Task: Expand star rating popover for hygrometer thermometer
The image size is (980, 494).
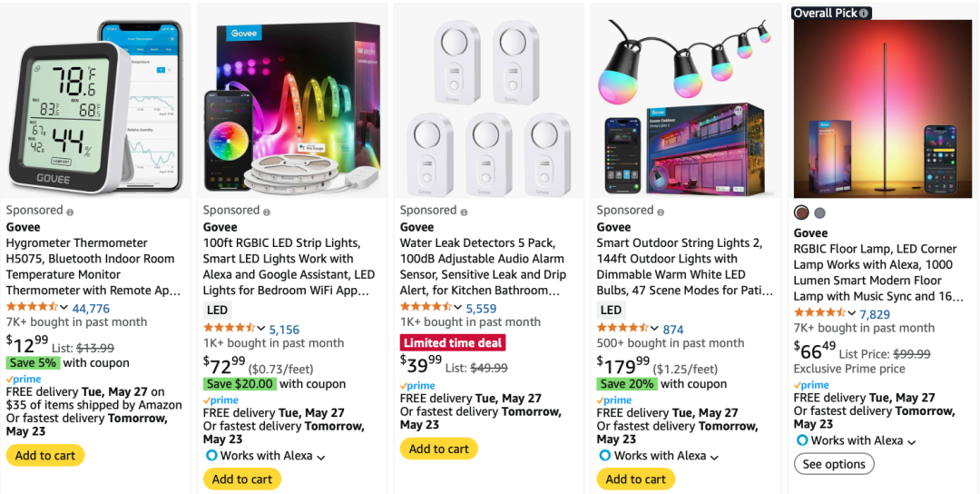Action: (x=64, y=308)
